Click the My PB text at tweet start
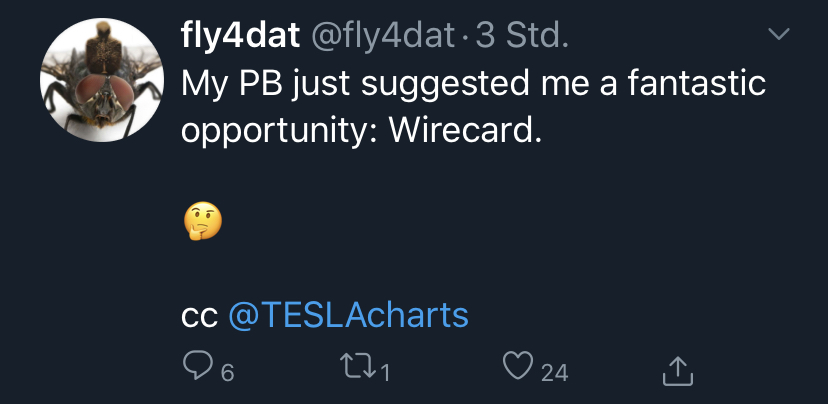 tap(226, 84)
